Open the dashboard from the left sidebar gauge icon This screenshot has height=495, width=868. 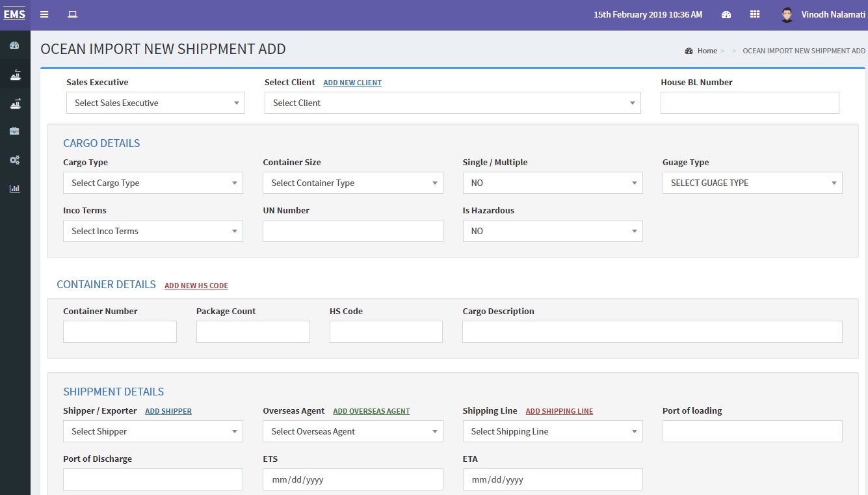[15, 46]
